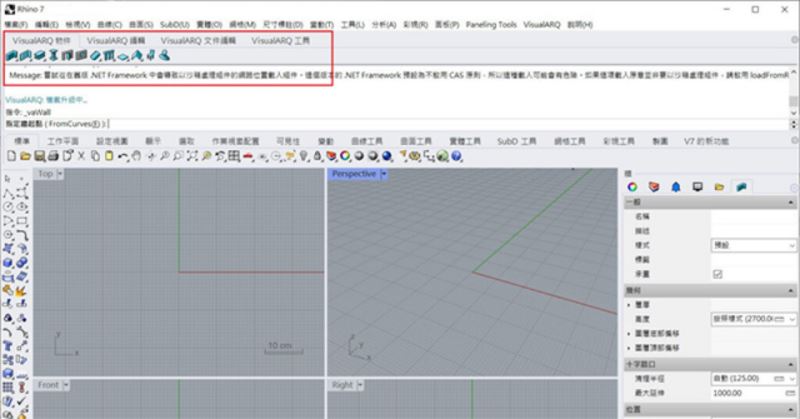
Task: Open the Top viewport title dropdown arrow
Action: tap(60, 174)
